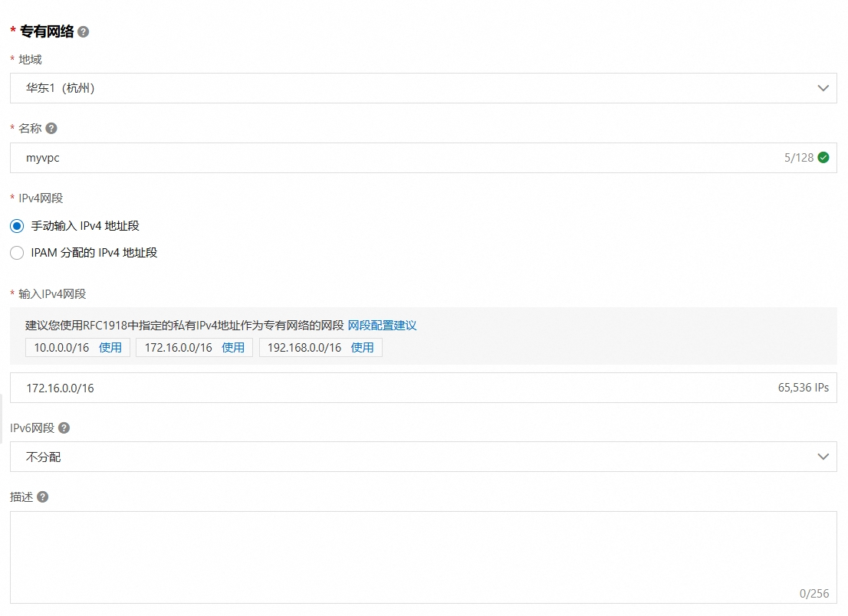The image size is (848, 616).
Task: Open the 网段配置建议 link
Action: tap(382, 325)
